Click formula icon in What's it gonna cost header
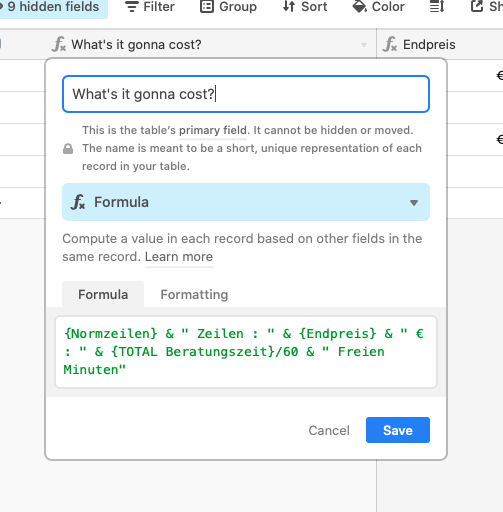This screenshot has width=503, height=512. coord(59,44)
